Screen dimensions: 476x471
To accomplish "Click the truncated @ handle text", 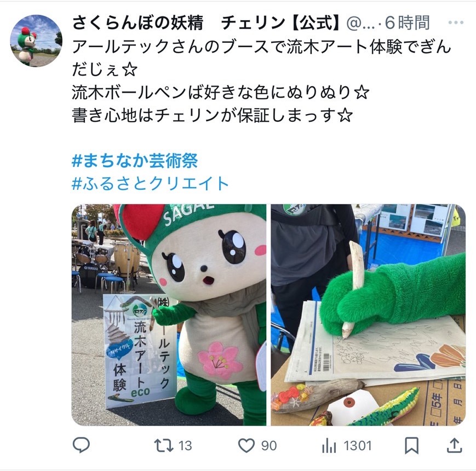I will pyautogui.click(x=360, y=23).
